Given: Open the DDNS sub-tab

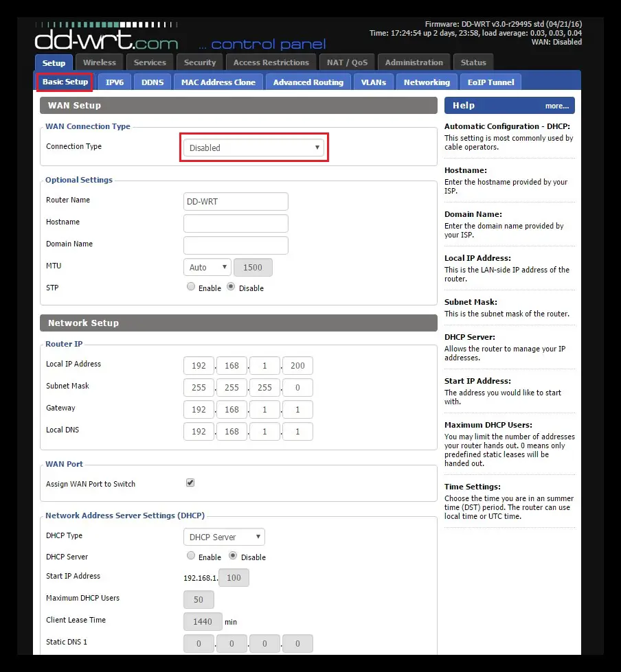Looking at the screenshot, I should tap(153, 82).
